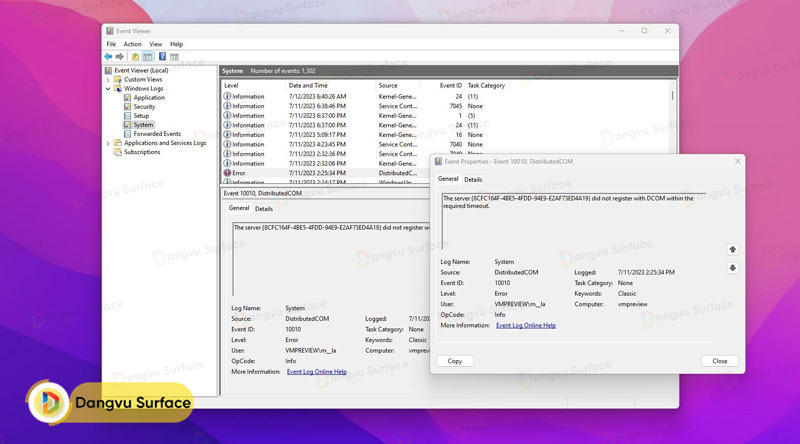
Task: Expand the Custom Views node
Action: click(108, 80)
